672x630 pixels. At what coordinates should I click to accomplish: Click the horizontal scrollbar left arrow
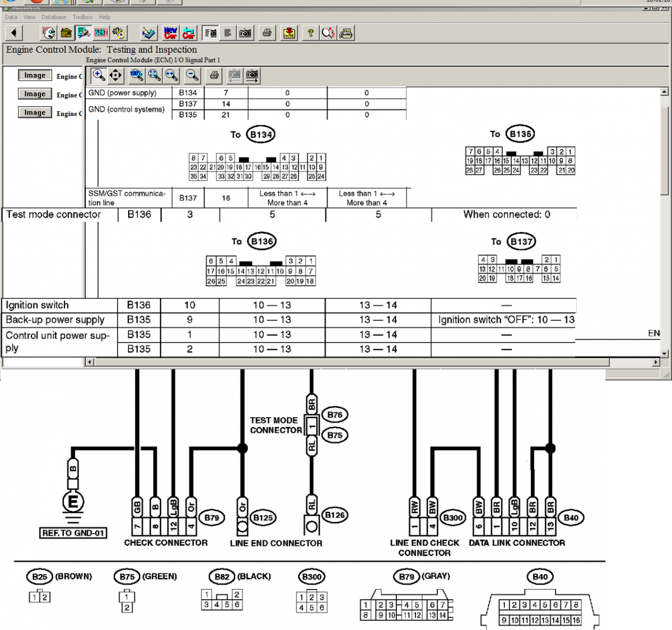[90, 362]
